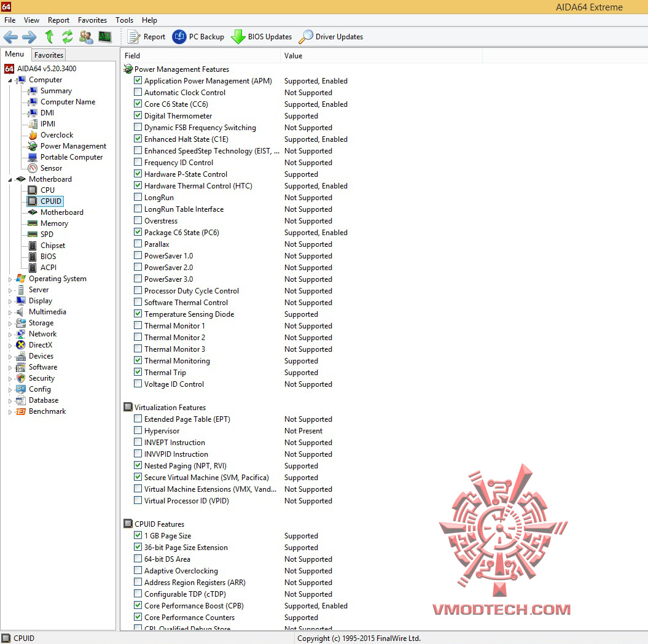Toggle Nested Paging (NPT, RVI) checkbox
Viewport: 648px width, 644px height.
click(138, 465)
